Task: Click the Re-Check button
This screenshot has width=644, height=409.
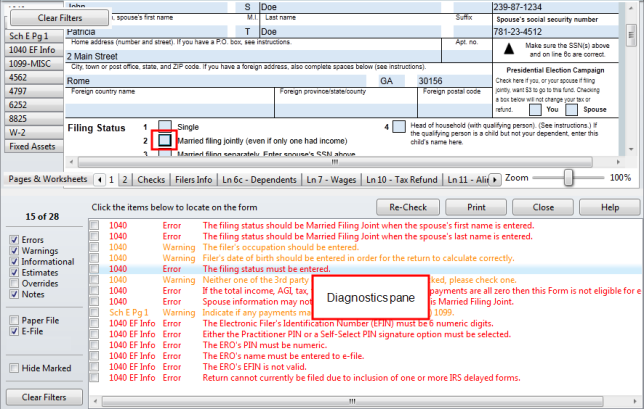Action: click(x=408, y=207)
